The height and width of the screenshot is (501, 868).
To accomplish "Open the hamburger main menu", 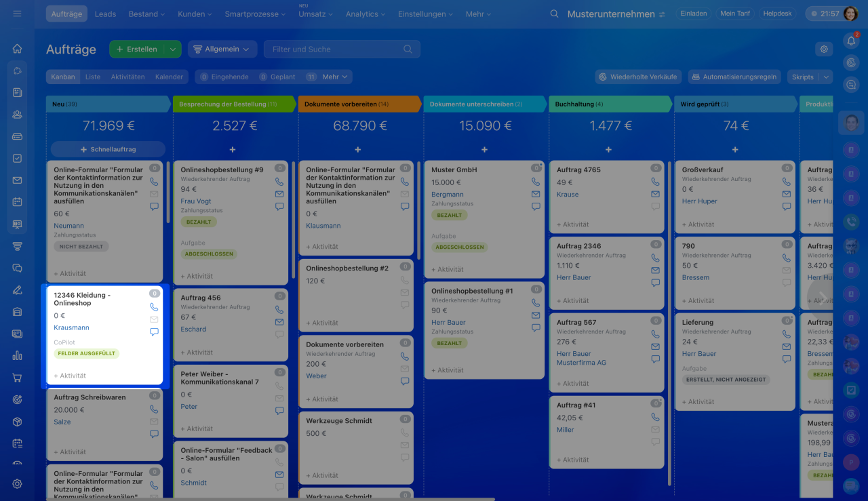I will pyautogui.click(x=17, y=14).
